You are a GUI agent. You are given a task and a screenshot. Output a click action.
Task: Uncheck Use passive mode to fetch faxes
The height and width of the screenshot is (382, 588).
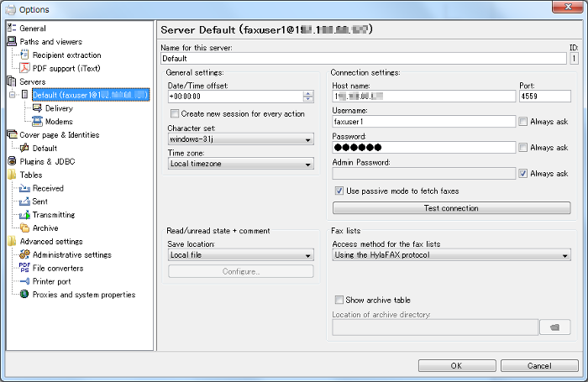click(339, 191)
